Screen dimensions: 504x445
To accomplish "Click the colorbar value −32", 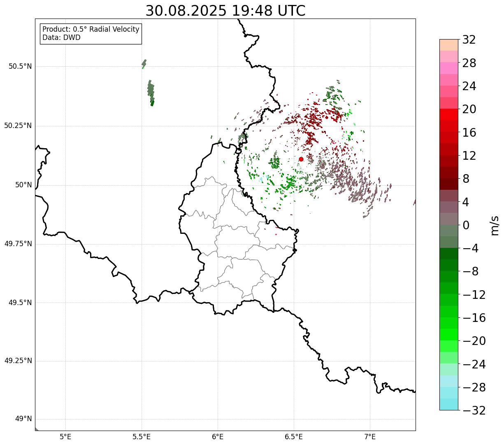I will coord(474,410).
